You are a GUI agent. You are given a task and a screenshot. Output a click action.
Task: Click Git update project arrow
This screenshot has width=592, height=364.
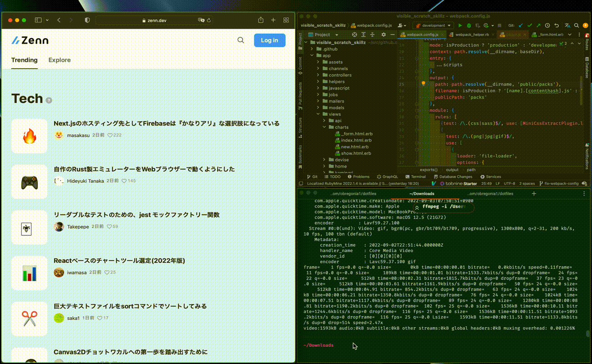[x=521, y=25]
